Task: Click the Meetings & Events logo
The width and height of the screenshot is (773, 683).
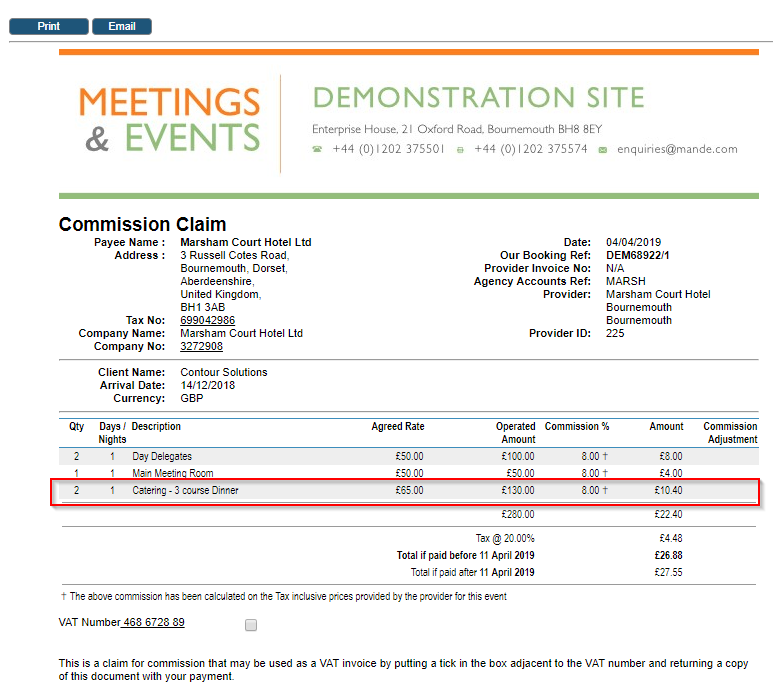Action: pos(170,120)
